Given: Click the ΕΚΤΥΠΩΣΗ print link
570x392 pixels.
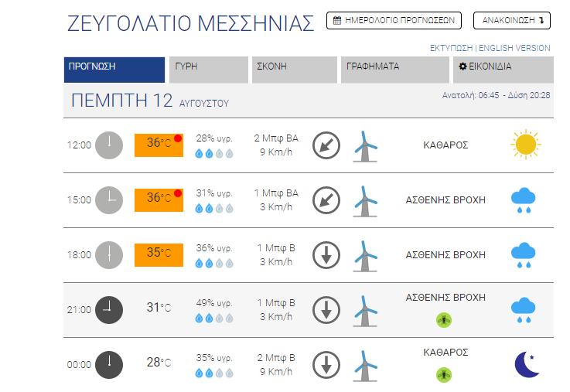Looking at the screenshot, I should coord(451,48).
